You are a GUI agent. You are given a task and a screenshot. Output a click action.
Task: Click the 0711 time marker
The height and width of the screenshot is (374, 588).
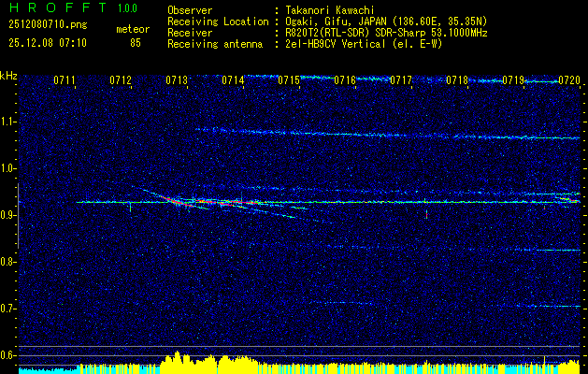[x=65, y=81]
